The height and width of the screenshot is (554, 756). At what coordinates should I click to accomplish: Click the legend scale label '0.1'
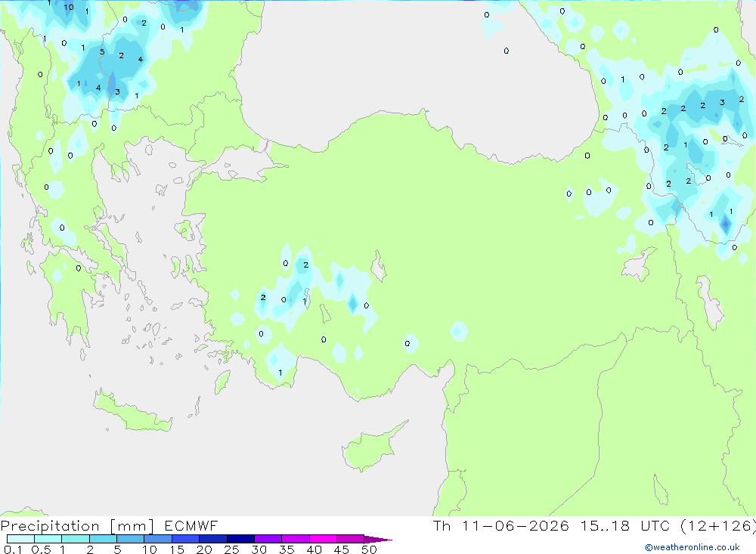[13, 549]
